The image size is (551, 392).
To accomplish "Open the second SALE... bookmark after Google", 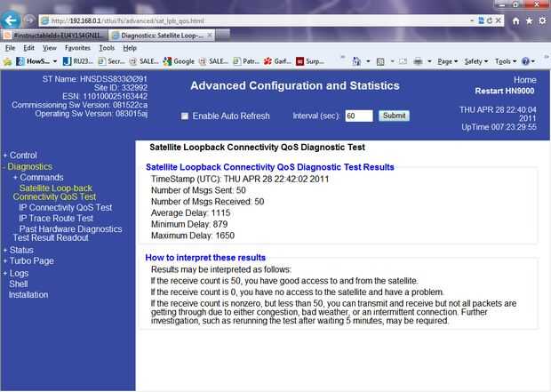I will click(213, 61).
